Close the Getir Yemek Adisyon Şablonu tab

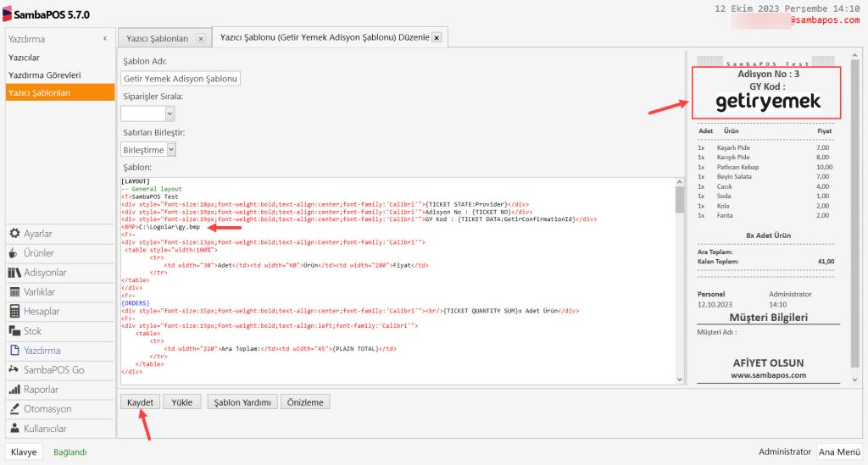[437, 37]
